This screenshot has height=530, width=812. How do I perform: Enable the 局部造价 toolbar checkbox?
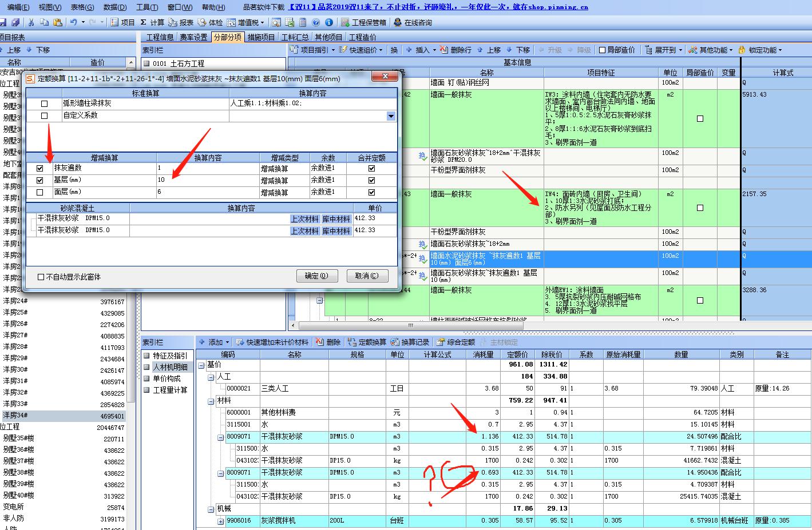(602, 50)
